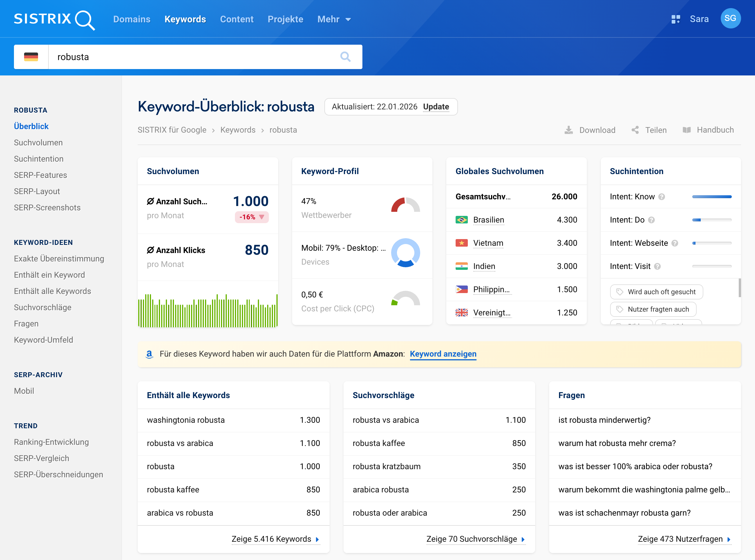This screenshot has width=755, height=560.
Task: Open the German flag country selector
Action: coord(31,57)
